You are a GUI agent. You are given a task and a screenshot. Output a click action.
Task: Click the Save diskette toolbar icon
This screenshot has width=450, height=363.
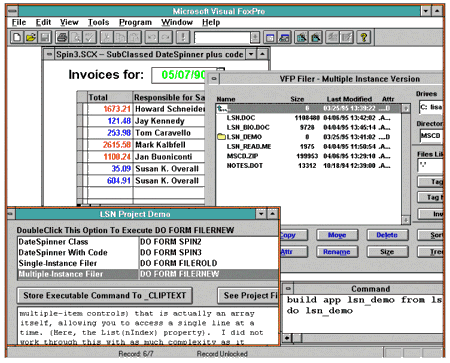[45, 37]
